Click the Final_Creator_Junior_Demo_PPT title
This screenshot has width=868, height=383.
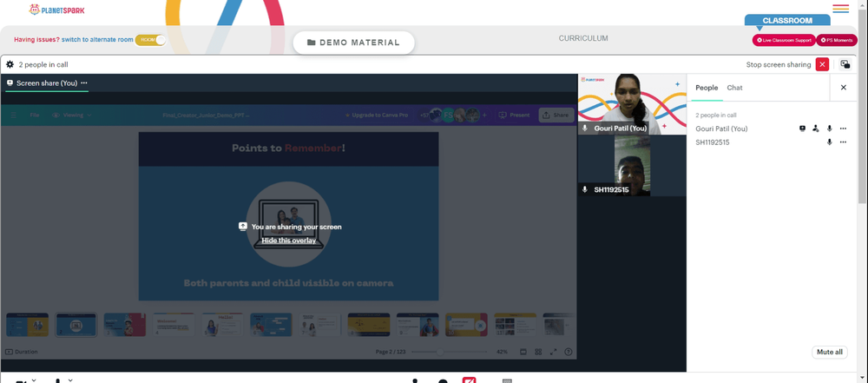pos(206,116)
